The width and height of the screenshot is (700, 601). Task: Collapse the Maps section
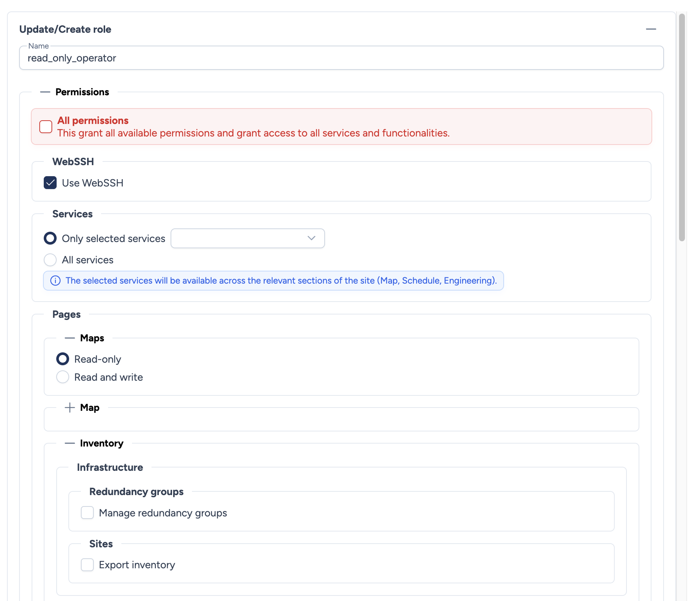(x=69, y=338)
